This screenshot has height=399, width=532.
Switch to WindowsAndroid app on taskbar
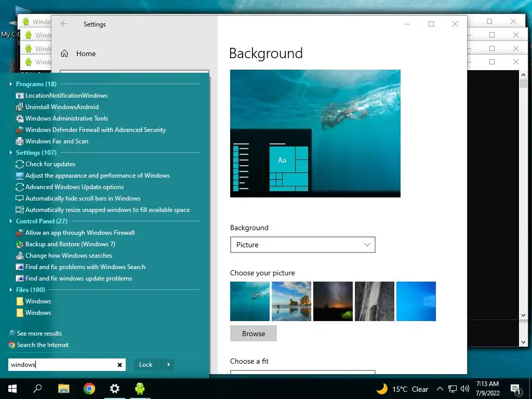[140, 389]
